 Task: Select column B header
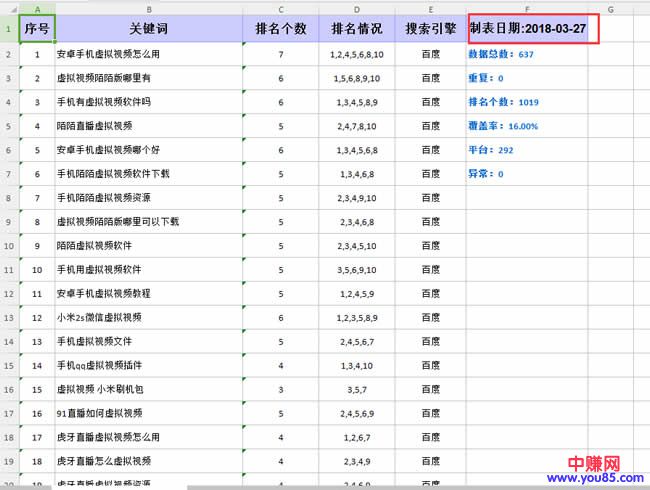pyautogui.click(x=149, y=8)
